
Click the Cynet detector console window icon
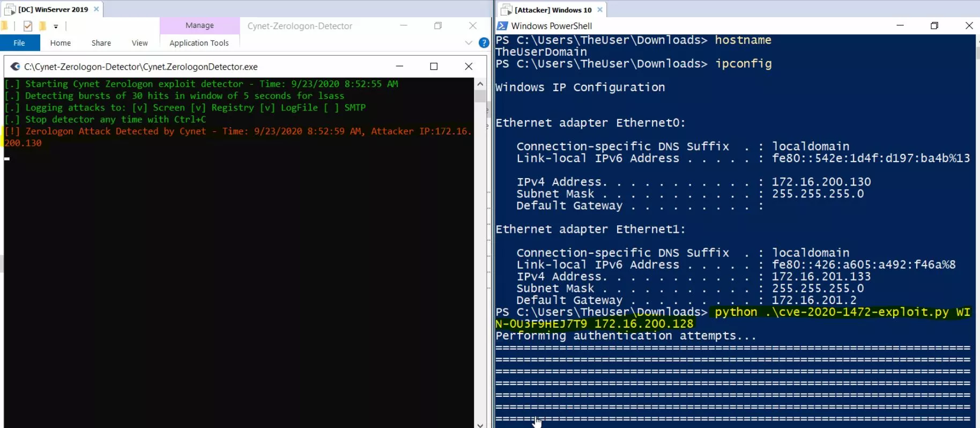click(15, 67)
